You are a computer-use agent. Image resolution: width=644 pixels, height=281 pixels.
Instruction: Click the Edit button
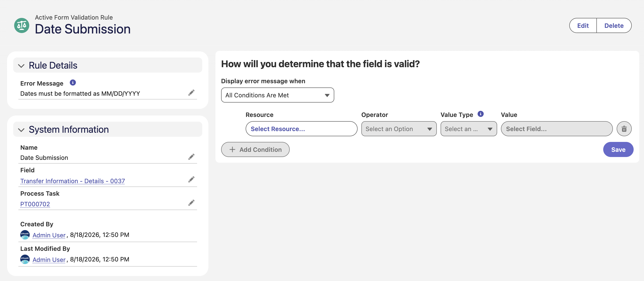click(583, 25)
